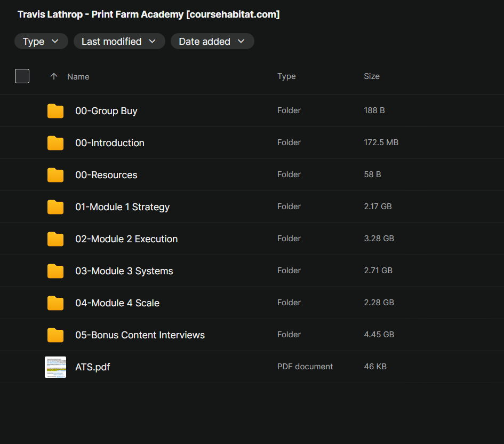Open the Date added filter dropdown
Viewport: 504px width, 444px height.
pos(212,42)
